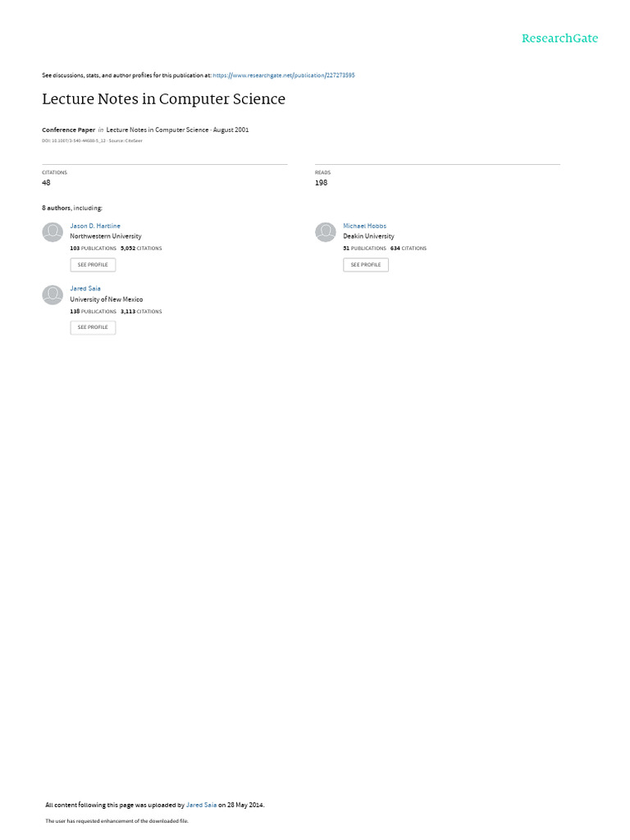The height and width of the screenshot is (840, 630).
Task: Open Michael Hobbs author name link
Action: tap(364, 226)
